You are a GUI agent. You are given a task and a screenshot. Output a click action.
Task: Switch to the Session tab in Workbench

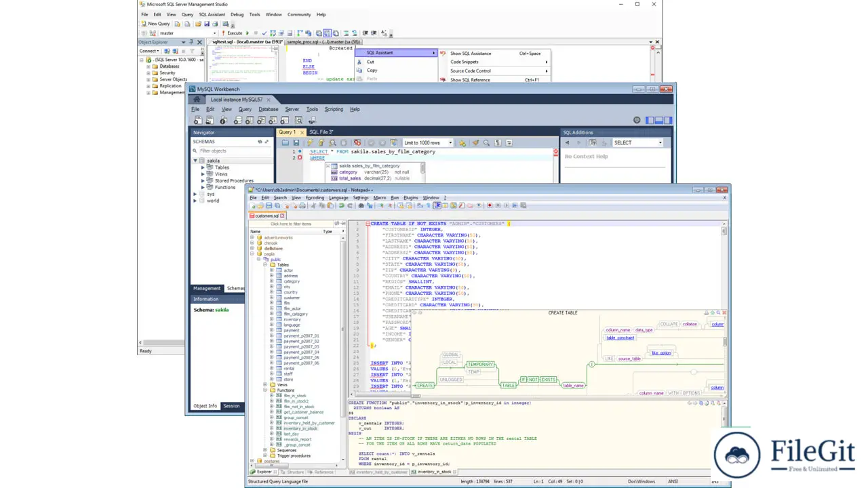(x=231, y=406)
